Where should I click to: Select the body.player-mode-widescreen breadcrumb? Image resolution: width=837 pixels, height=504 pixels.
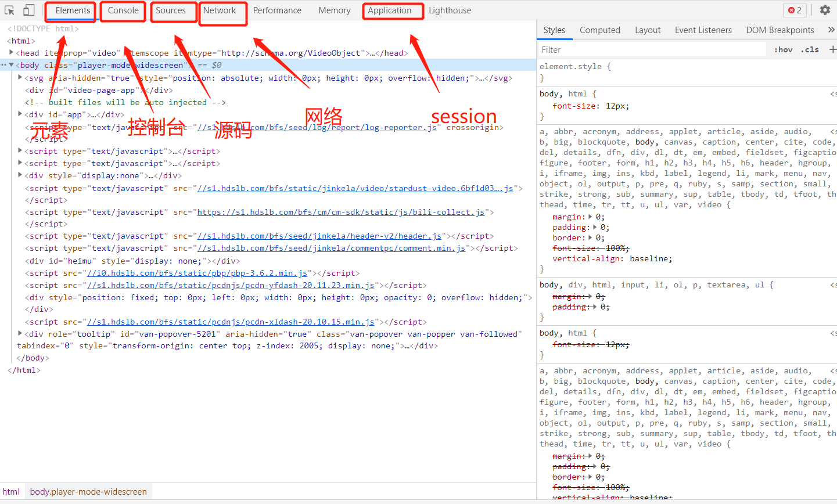(88, 492)
